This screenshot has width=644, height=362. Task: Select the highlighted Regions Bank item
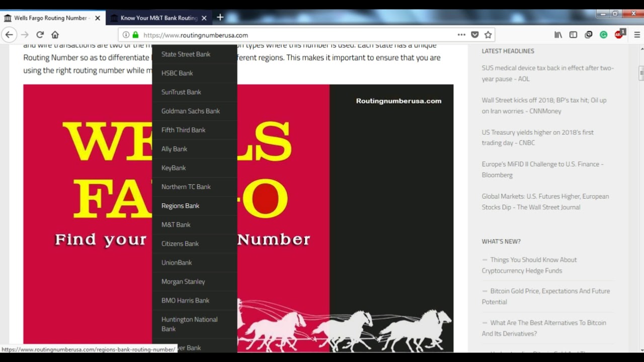point(194,206)
